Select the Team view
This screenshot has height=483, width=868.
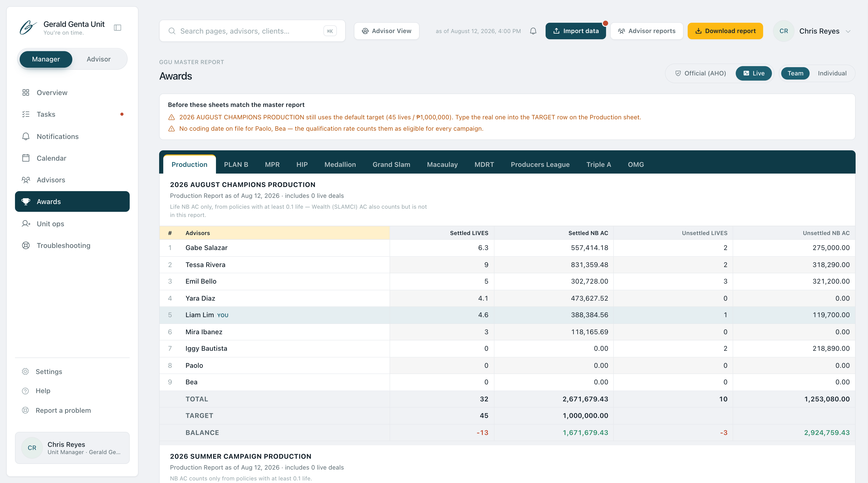tap(795, 73)
